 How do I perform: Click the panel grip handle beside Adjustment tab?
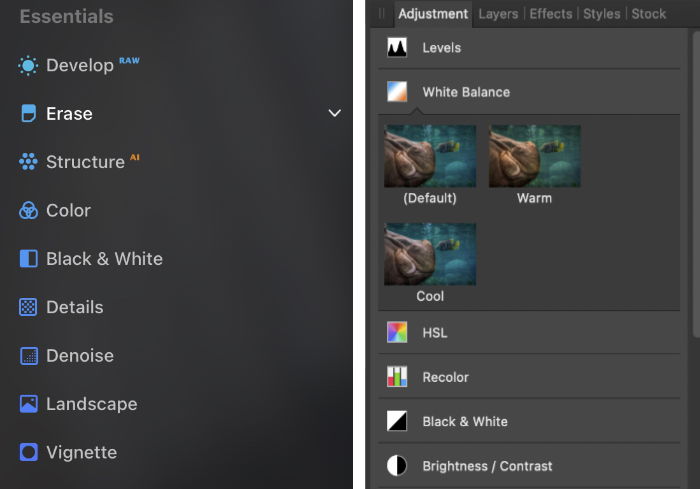click(x=381, y=13)
